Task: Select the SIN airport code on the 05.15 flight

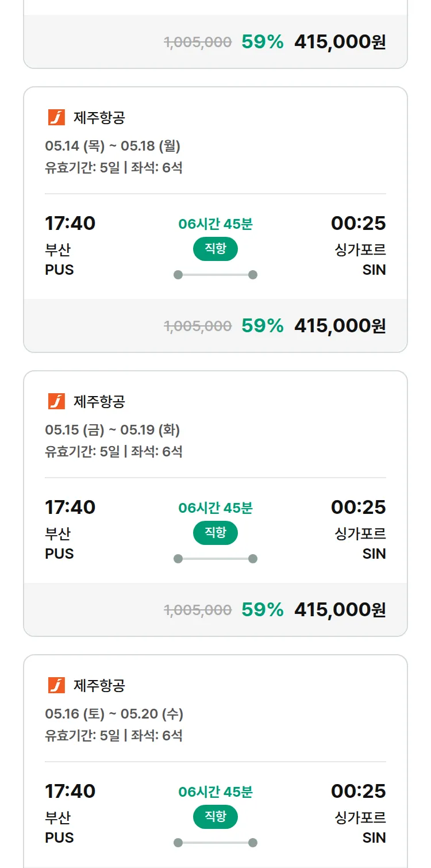Action: tap(374, 554)
